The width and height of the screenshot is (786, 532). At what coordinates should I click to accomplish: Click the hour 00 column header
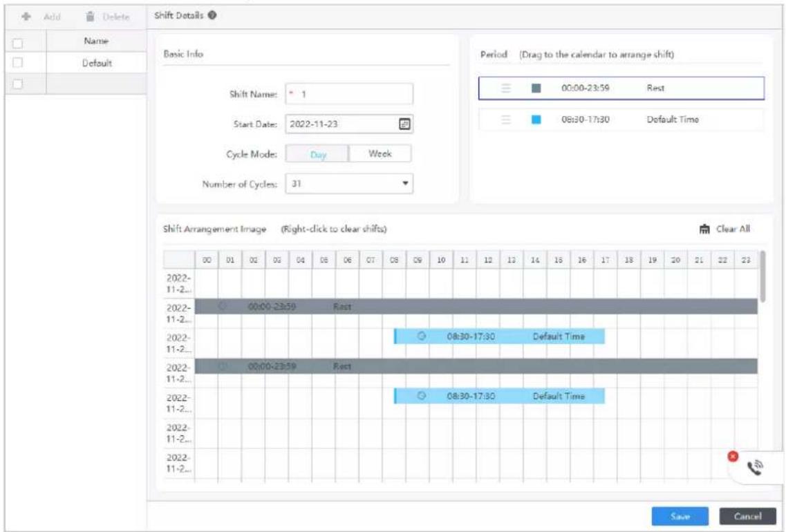(x=207, y=260)
